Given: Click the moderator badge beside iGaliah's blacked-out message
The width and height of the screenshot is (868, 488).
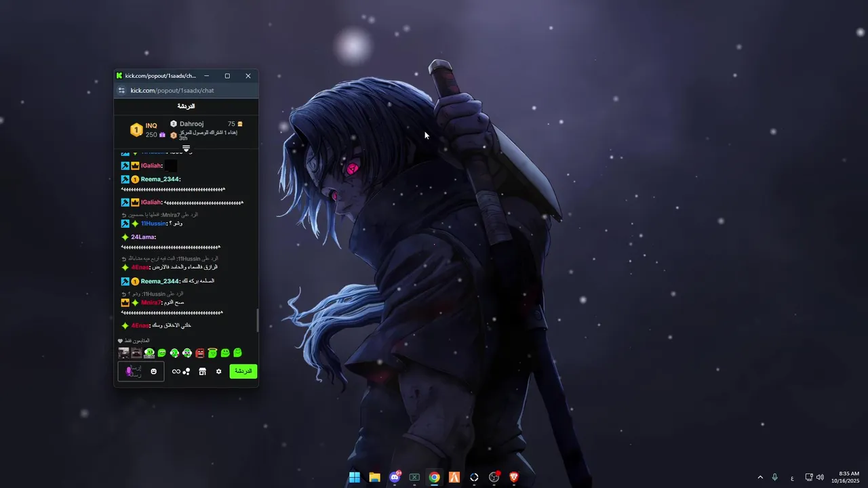Looking at the screenshot, I should click(125, 165).
